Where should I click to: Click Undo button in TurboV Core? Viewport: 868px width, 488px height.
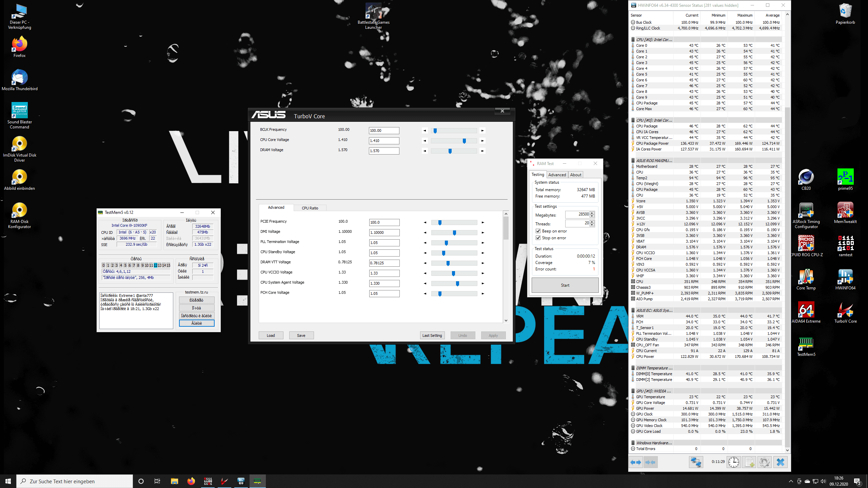point(462,335)
